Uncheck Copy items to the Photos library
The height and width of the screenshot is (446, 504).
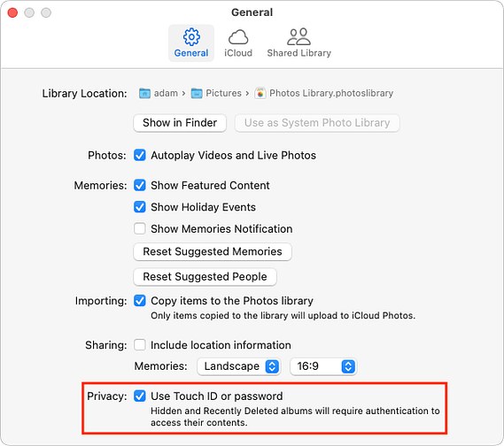[140, 301]
